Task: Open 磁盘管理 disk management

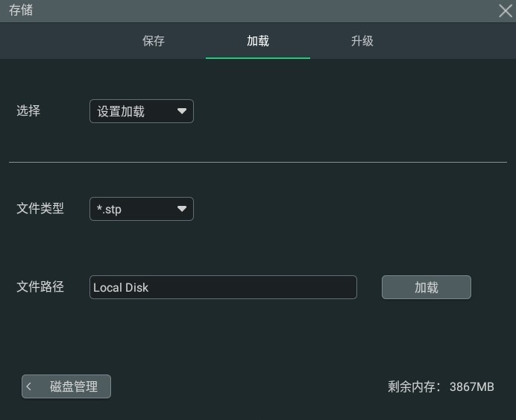Action: pyautogui.click(x=66, y=386)
